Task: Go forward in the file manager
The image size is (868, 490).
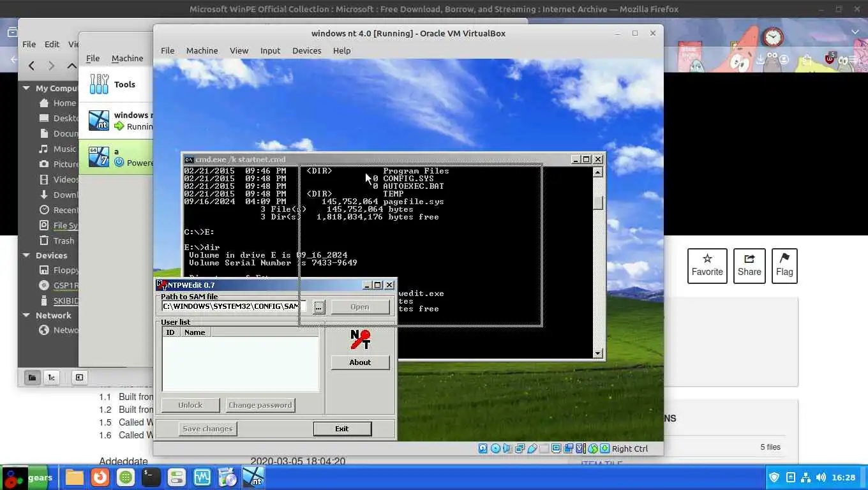Action: coord(52,65)
